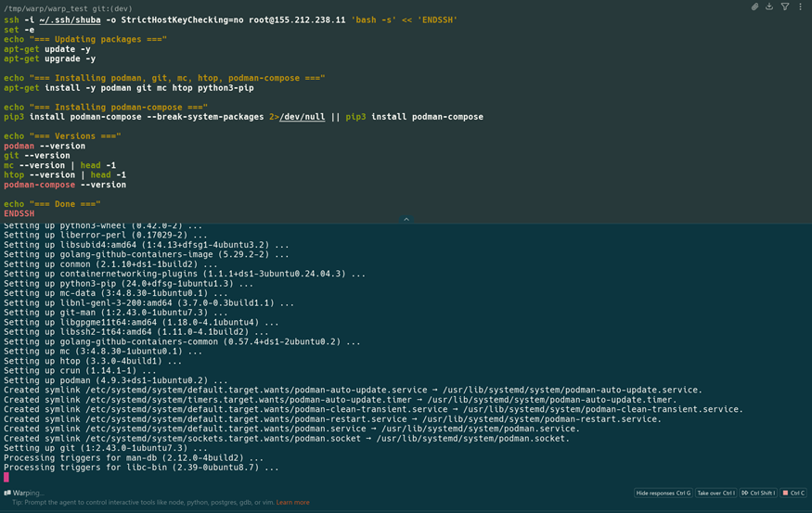Toggle Hide responses button

coord(663,494)
